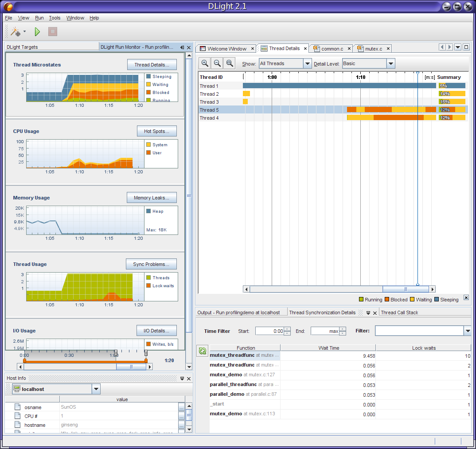Viewport: 476px width, 449px height.
Task: Switch to the mutex.c tab
Action: click(373, 49)
